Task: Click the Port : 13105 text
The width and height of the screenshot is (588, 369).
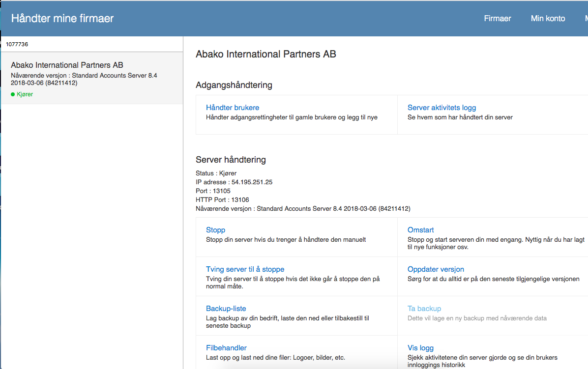Action: (213, 191)
